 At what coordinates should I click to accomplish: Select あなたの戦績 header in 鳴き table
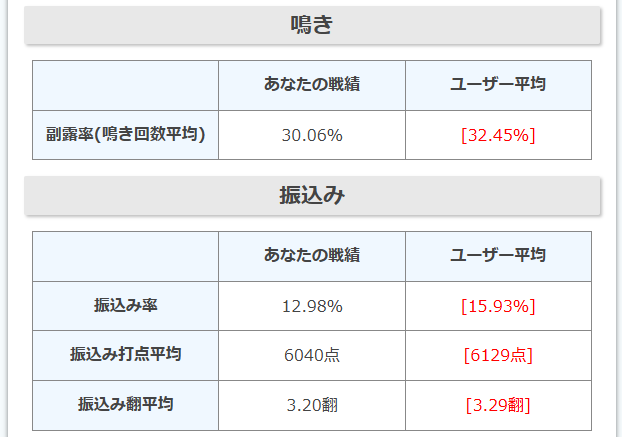point(311,85)
